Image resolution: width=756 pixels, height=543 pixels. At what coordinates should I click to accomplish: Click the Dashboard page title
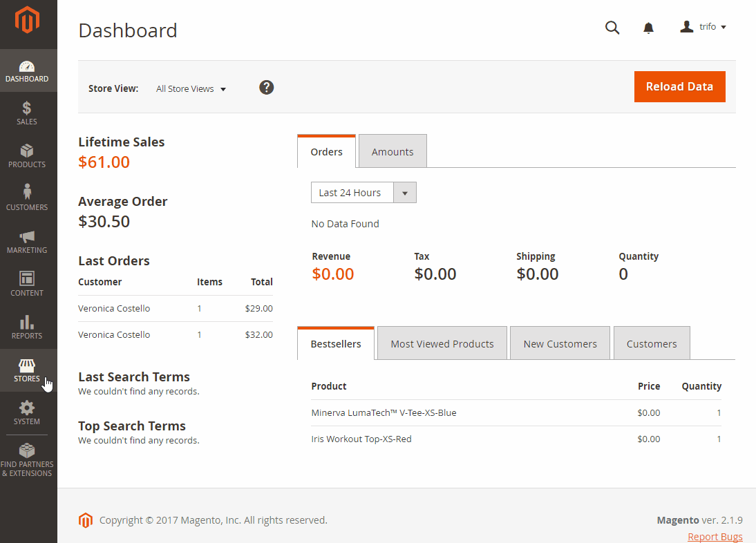128,30
